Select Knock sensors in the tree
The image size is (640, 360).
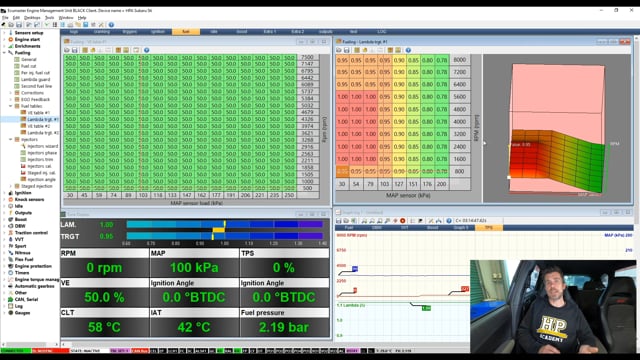click(29, 200)
